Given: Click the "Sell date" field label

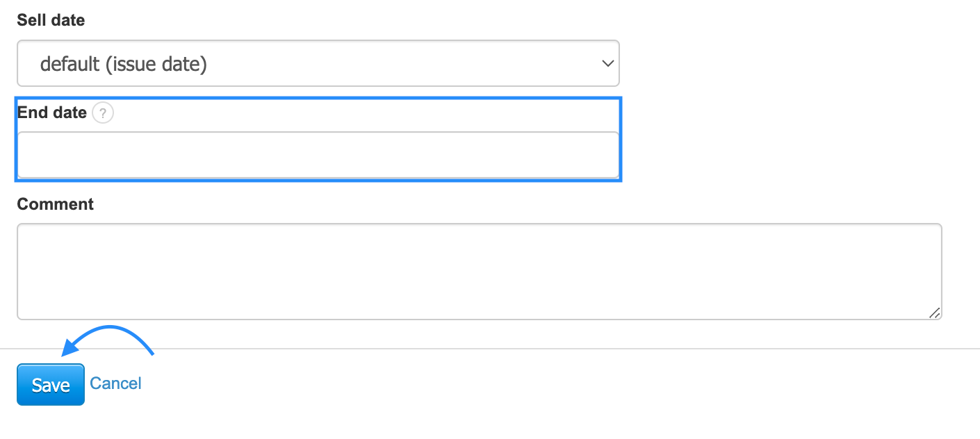Looking at the screenshot, I should (51, 20).
